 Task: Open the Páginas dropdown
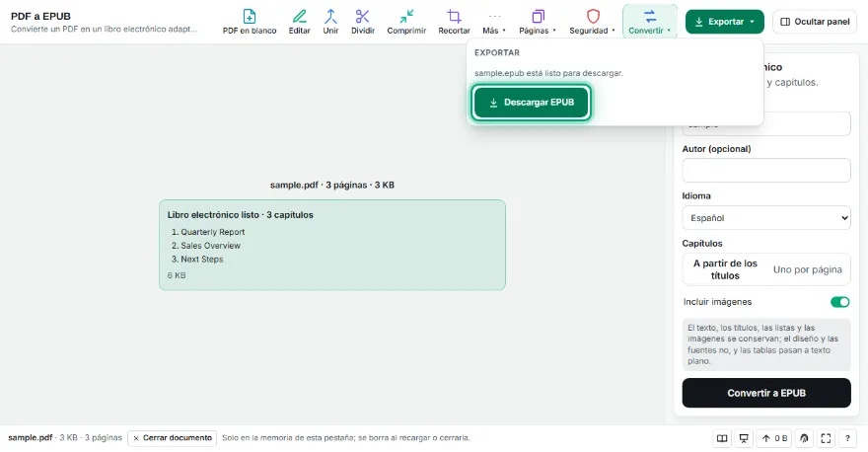(538, 22)
